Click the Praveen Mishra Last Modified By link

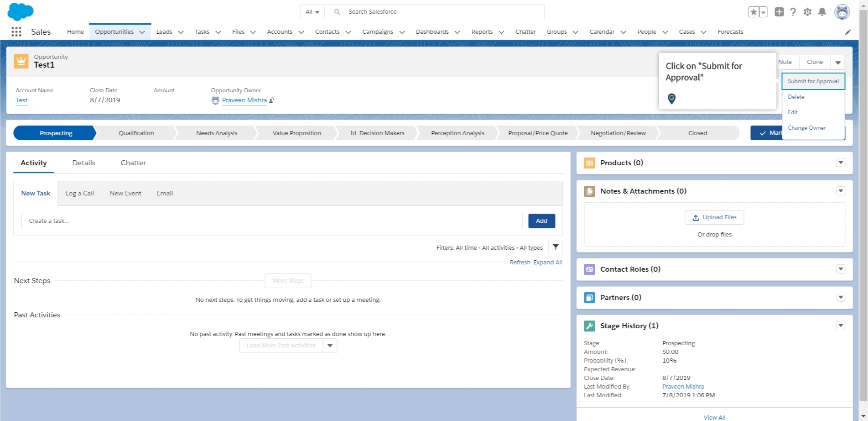(x=683, y=387)
